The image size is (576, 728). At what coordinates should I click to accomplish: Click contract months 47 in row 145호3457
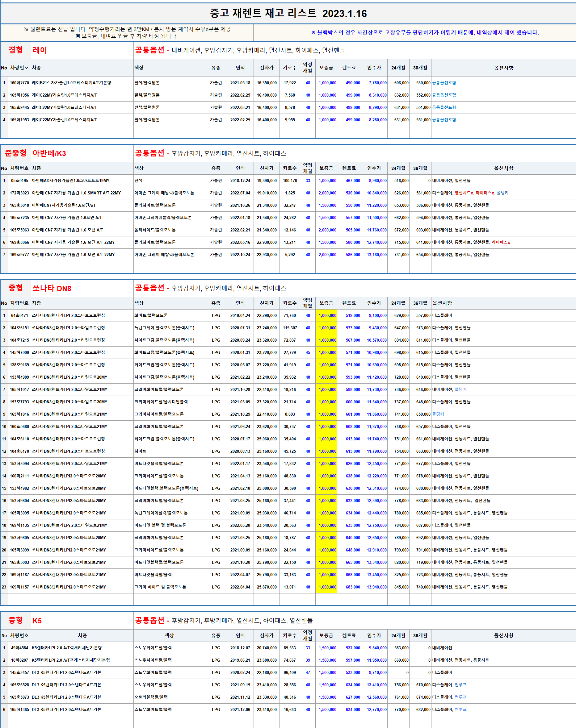point(308,672)
